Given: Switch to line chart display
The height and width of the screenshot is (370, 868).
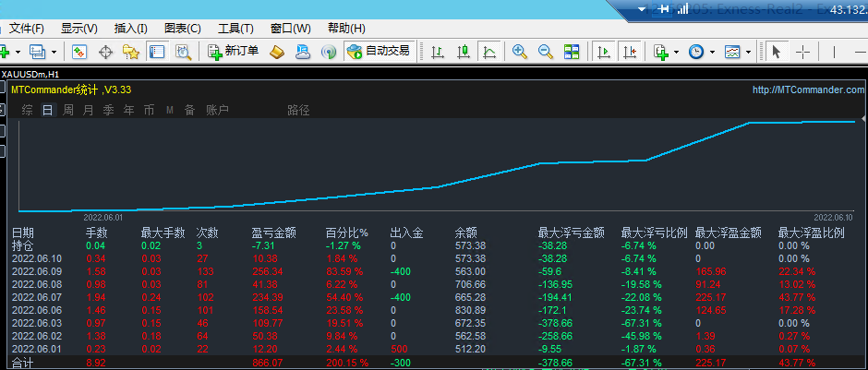Looking at the screenshot, I should (489, 52).
